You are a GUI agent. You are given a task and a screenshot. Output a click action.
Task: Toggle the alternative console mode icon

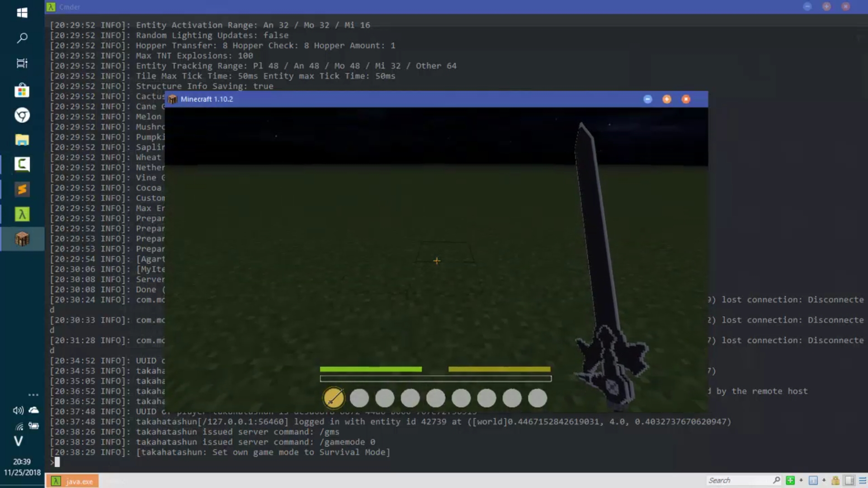(849, 480)
